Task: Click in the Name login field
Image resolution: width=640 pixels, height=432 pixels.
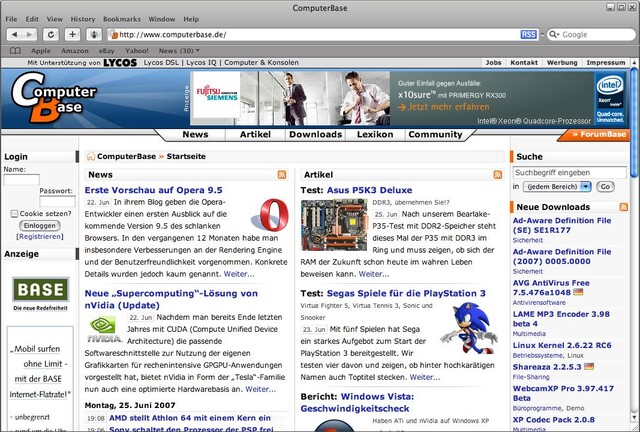Action: (x=22, y=180)
